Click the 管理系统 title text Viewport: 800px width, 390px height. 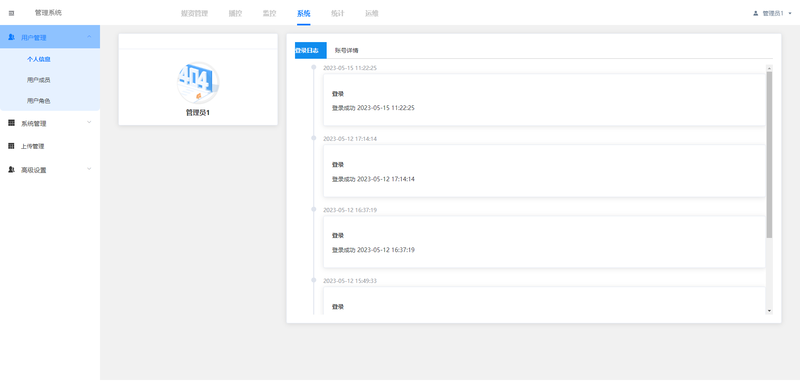coord(48,13)
